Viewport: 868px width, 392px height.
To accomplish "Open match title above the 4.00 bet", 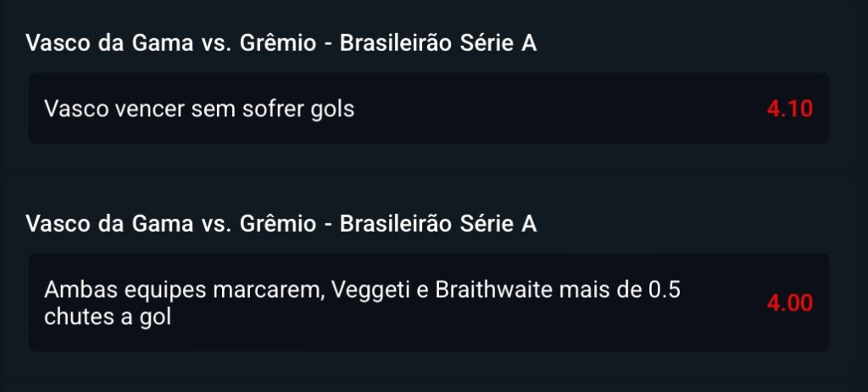I will [281, 223].
